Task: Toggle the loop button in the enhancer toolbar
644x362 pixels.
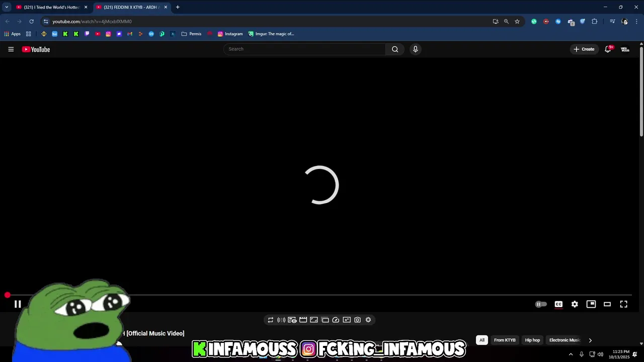Action: click(270, 320)
